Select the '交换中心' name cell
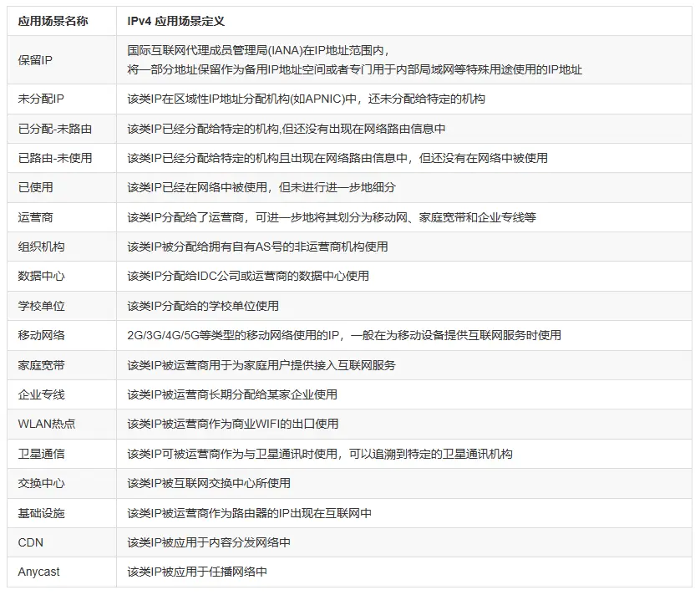Screen dimensions: 700x595 click(62, 483)
